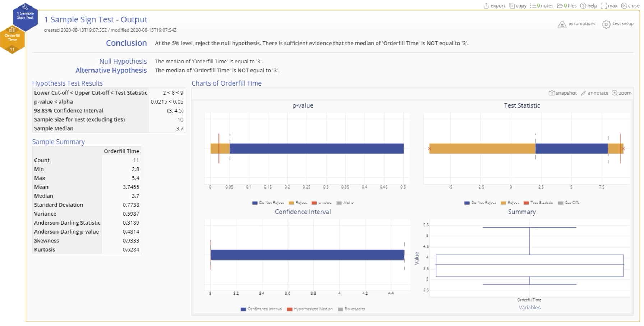644x326 pixels.
Task: Take a chart snapshot with camera icon
Action: coord(552,93)
